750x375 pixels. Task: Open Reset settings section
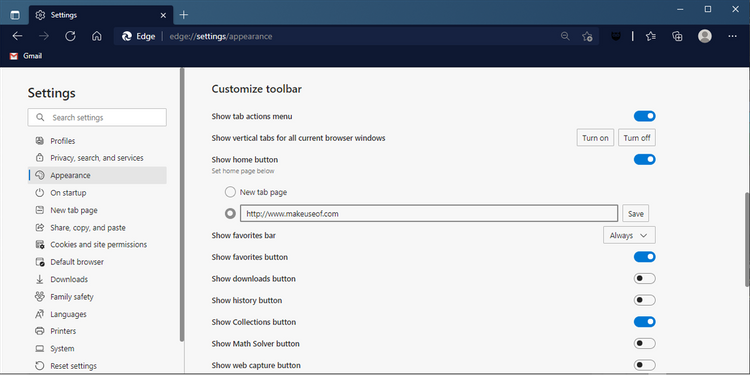pyautogui.click(x=97, y=366)
